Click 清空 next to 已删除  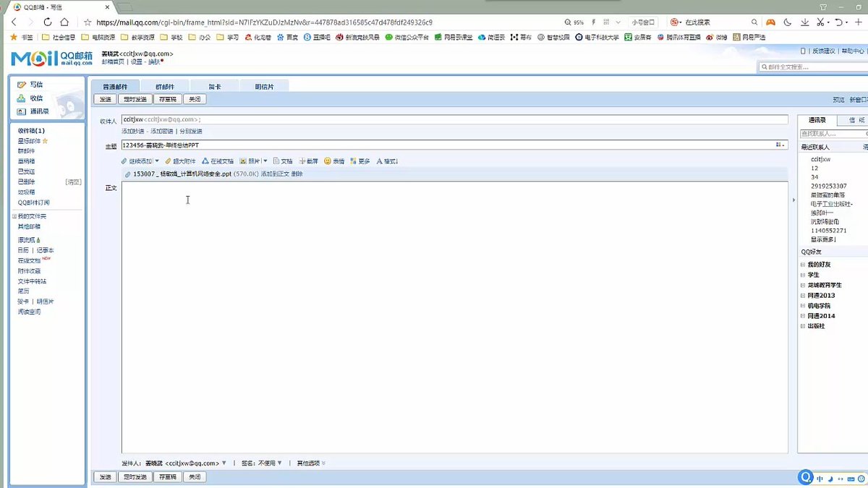point(73,182)
